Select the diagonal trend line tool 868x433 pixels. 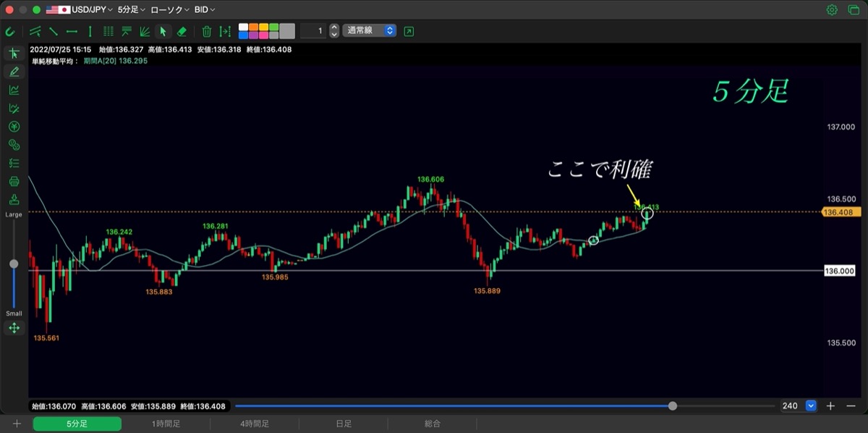tap(54, 31)
